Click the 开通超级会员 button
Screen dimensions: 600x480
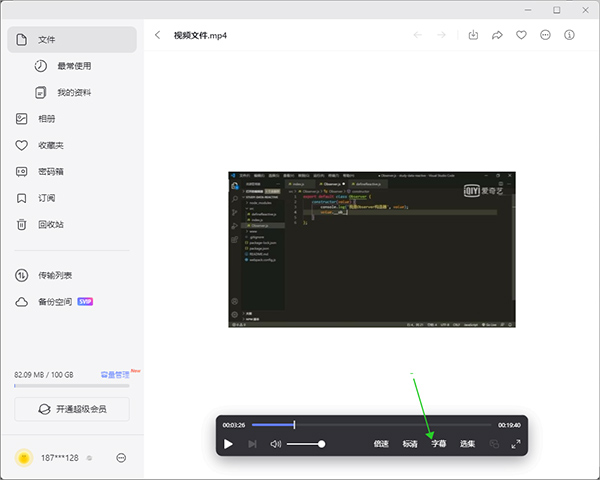[x=72, y=409]
